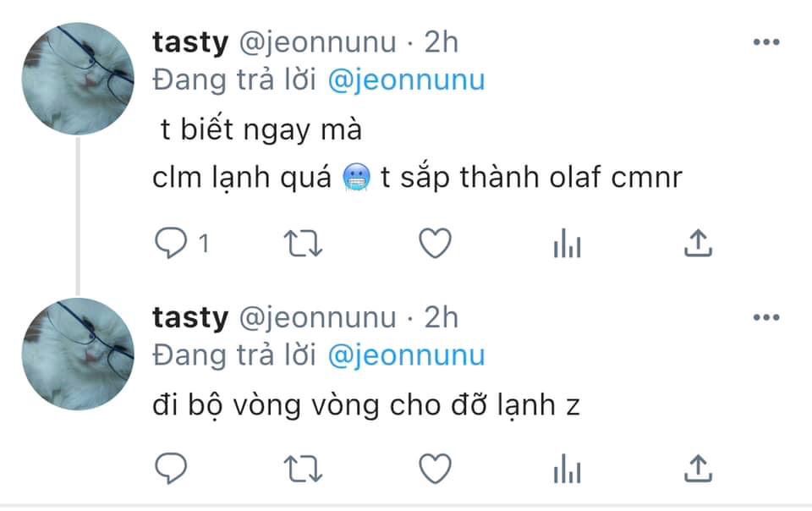Image resolution: width=812 pixels, height=511 pixels.
Task: Open the first tweet's 2h timestamp
Action: pyautogui.click(x=442, y=42)
